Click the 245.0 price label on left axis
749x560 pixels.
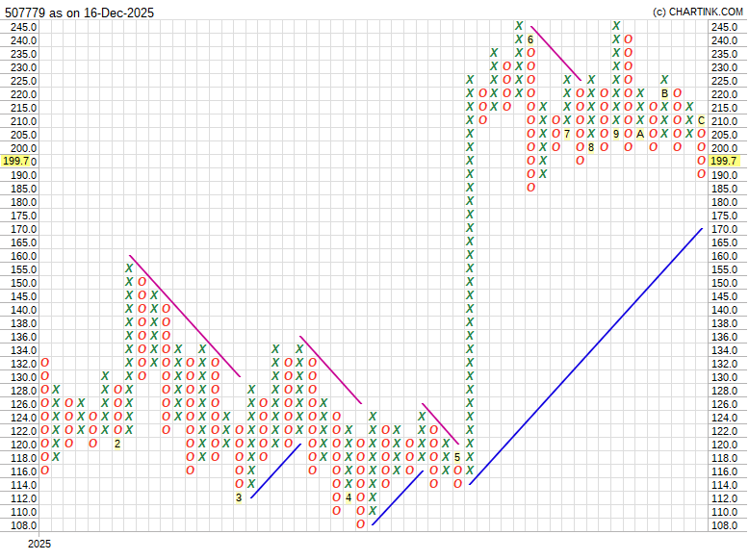pos(23,27)
